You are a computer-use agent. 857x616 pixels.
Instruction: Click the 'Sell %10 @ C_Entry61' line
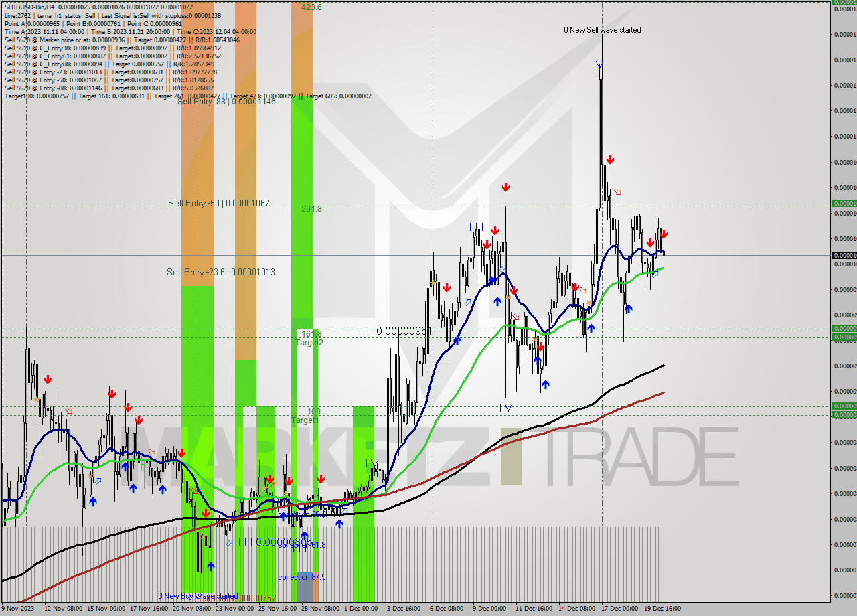click(112, 56)
